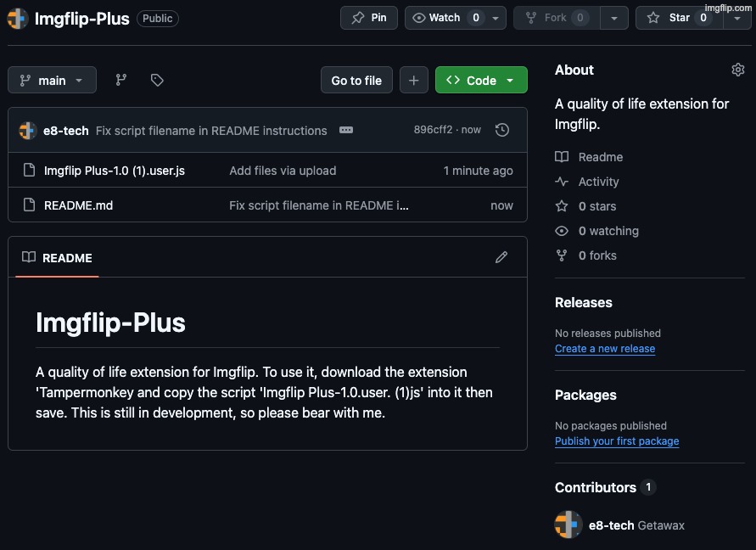The image size is (756, 550).
Task: Open the Star lists dropdown arrow
Action: point(736,18)
